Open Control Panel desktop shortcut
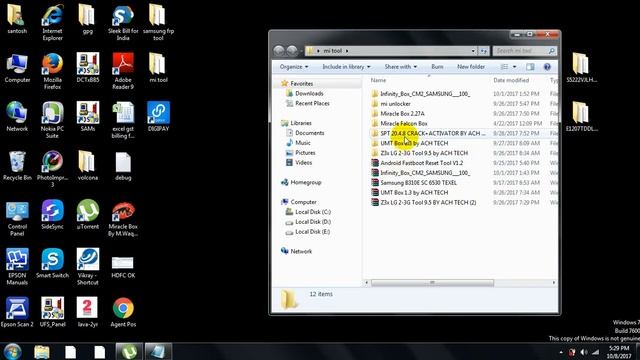This screenshot has width=640, height=360. 17,218
